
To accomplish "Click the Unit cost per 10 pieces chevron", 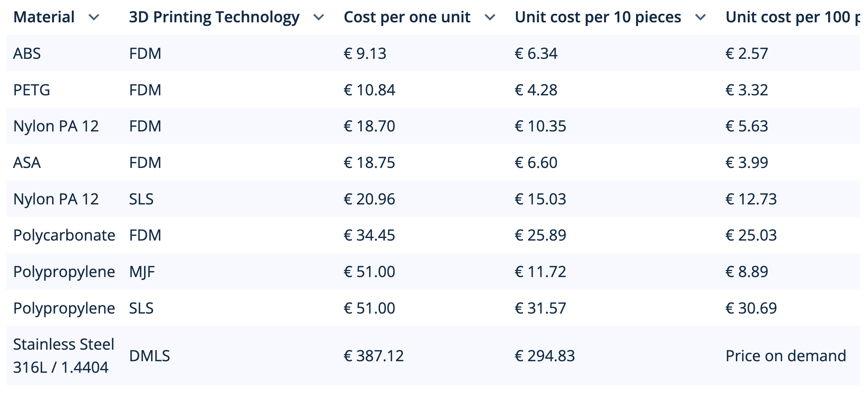I will [701, 18].
